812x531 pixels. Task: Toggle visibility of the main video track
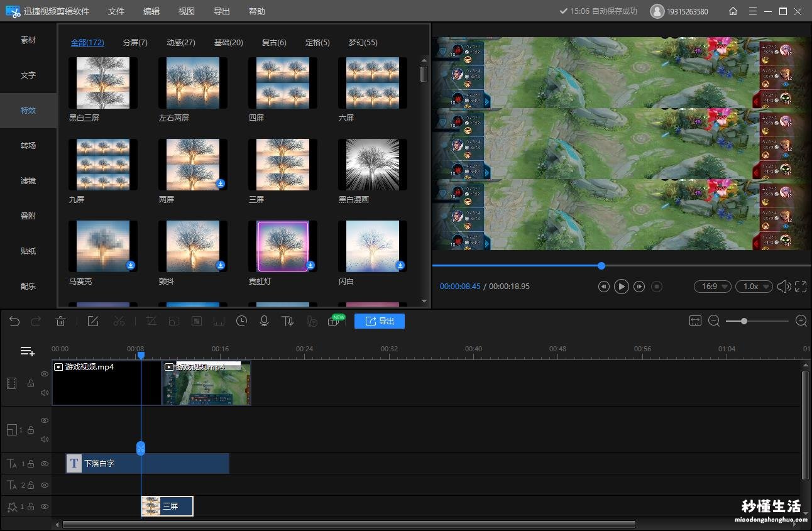pos(45,374)
